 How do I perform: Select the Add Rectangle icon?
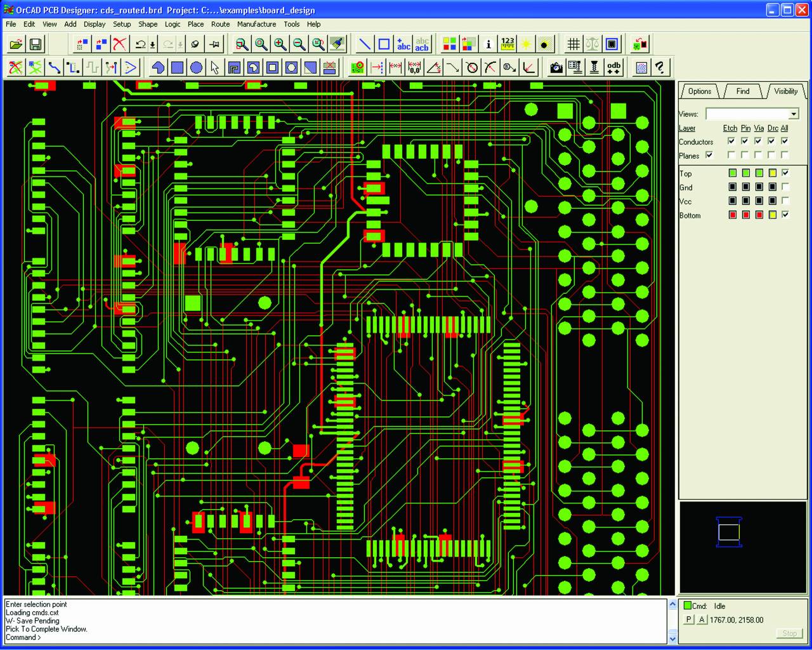click(384, 44)
